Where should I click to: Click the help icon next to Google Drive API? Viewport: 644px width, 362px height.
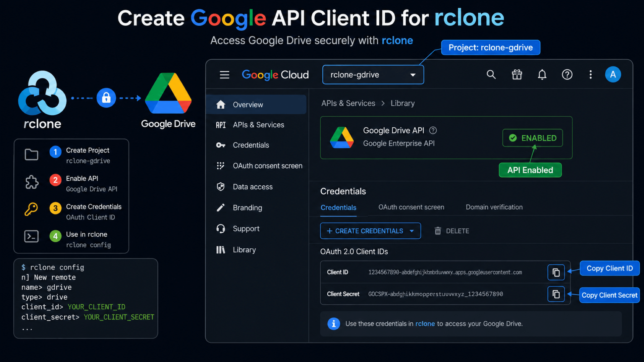(433, 130)
